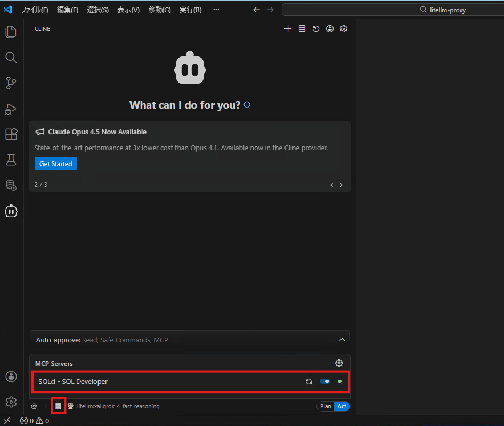The height and width of the screenshot is (426, 504).
Task: Open the Manage gear in activity bar
Action: coord(11,402)
